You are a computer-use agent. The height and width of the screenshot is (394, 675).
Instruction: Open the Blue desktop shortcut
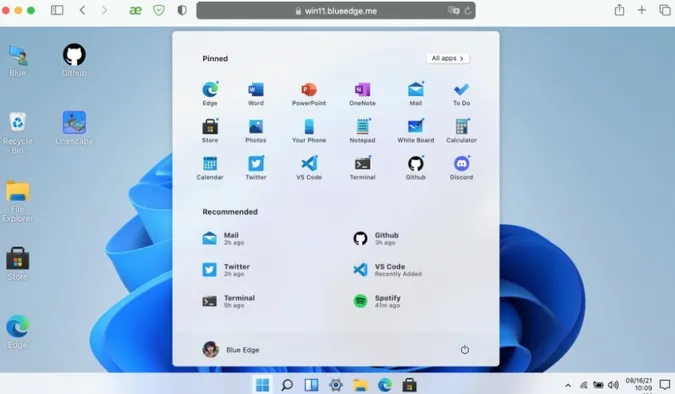[x=18, y=61]
